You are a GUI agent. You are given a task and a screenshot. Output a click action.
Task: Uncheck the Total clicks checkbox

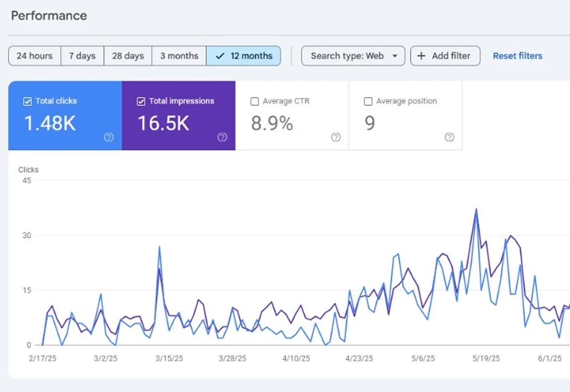click(27, 102)
